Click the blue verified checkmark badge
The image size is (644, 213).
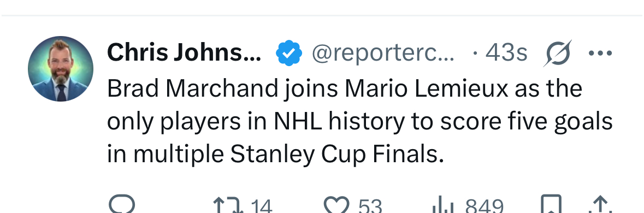[x=289, y=53]
